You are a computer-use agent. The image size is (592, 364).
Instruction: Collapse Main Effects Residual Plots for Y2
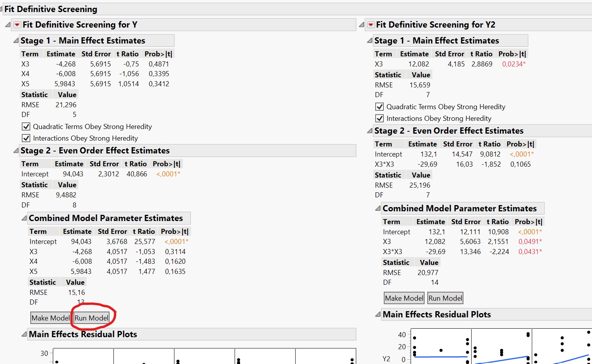(378, 314)
